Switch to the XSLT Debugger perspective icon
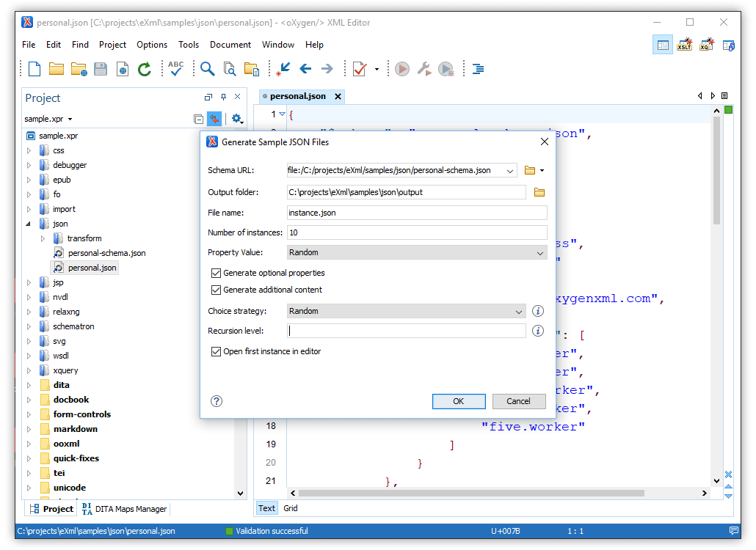 [685, 45]
